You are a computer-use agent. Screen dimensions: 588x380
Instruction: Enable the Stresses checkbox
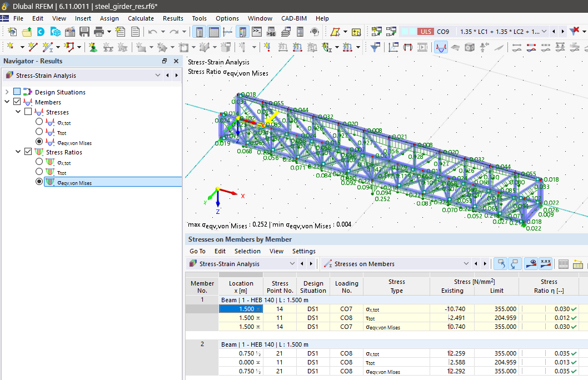(28, 112)
